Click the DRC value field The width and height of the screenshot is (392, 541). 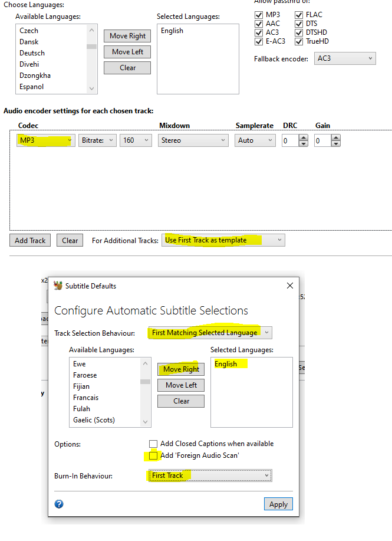click(x=290, y=140)
